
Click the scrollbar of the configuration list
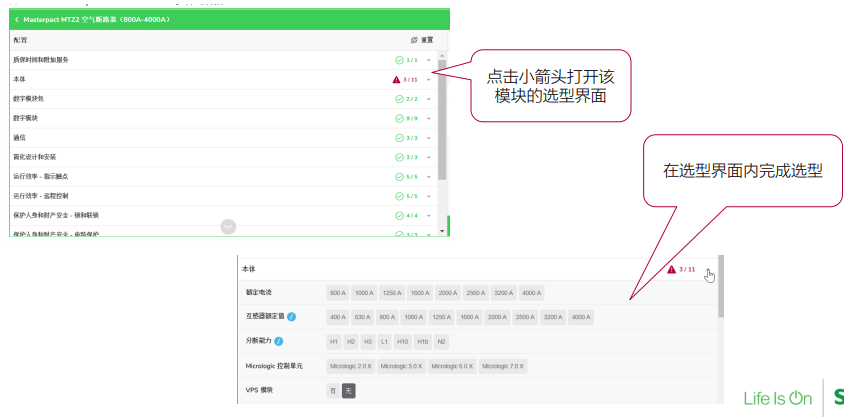tap(442, 120)
